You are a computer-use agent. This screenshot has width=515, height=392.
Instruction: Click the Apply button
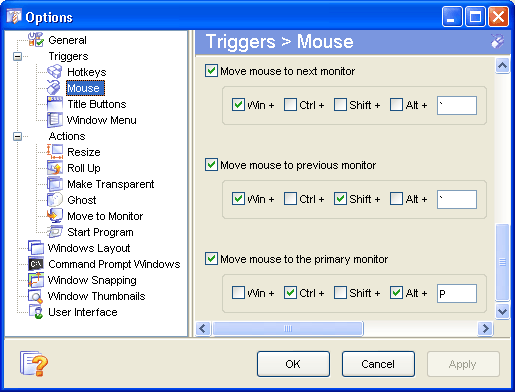click(x=463, y=364)
